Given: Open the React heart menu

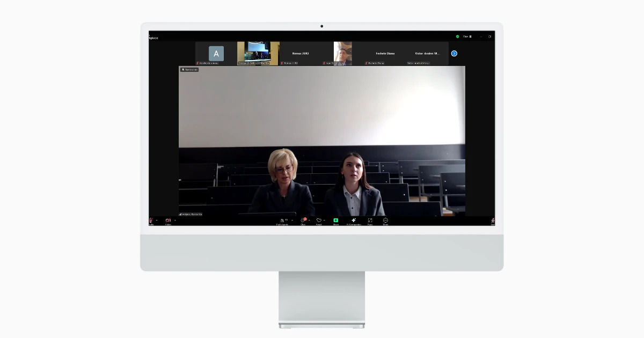Looking at the screenshot, I should pos(319,221).
